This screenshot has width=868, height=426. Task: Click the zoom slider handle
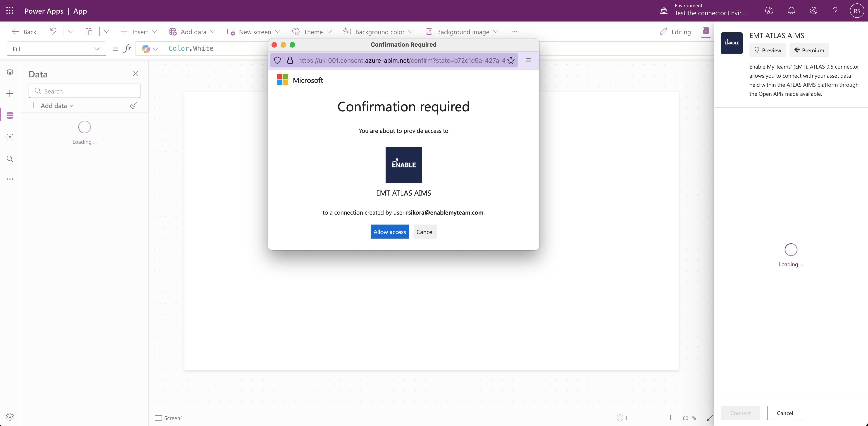pos(620,418)
